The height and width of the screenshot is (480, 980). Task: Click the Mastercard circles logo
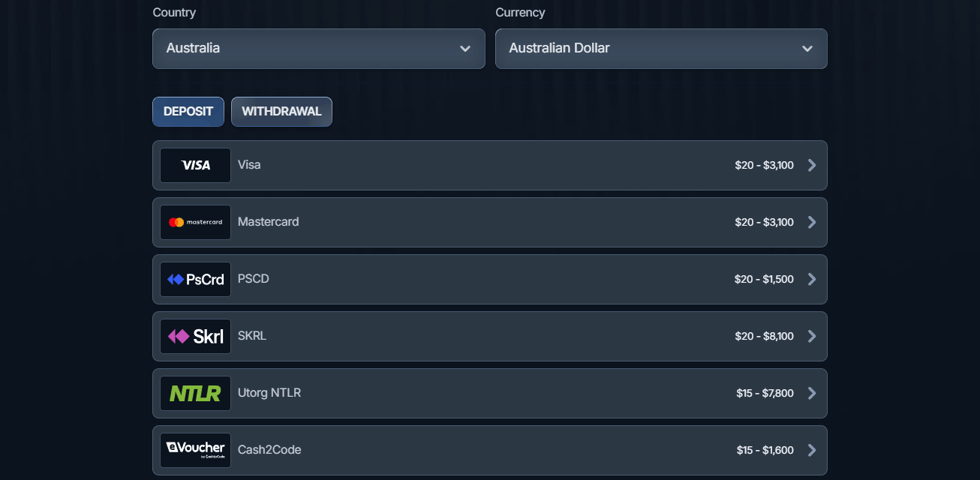[179, 222]
